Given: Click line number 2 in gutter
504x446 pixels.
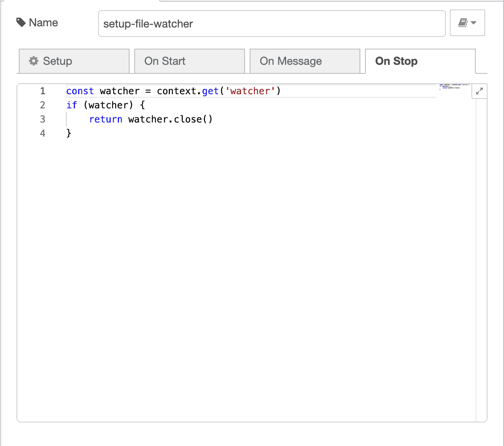Looking at the screenshot, I should click(x=42, y=105).
